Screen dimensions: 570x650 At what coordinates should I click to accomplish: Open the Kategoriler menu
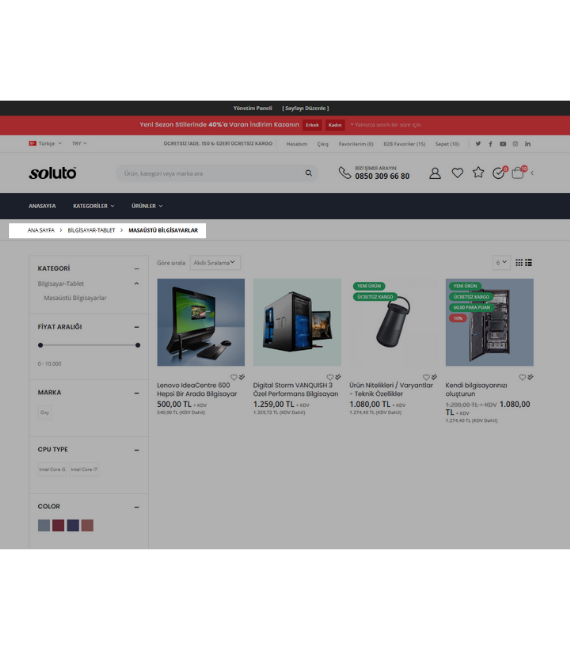94,206
